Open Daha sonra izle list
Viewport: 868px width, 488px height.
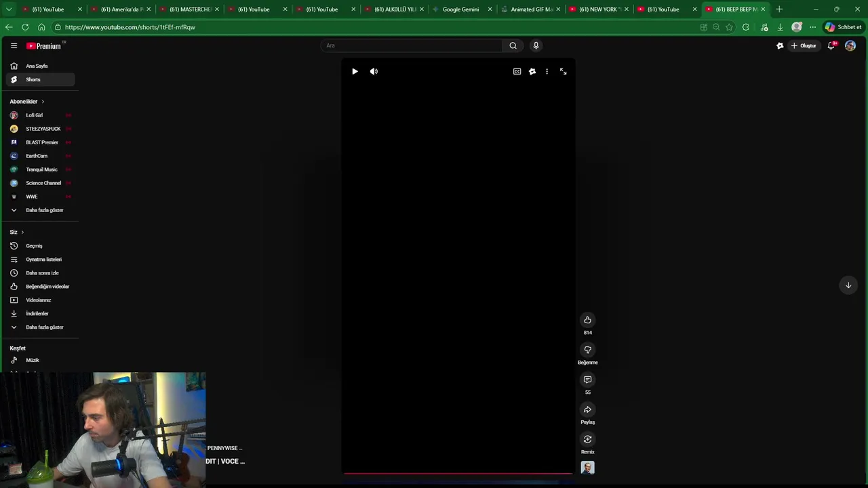[x=41, y=273]
